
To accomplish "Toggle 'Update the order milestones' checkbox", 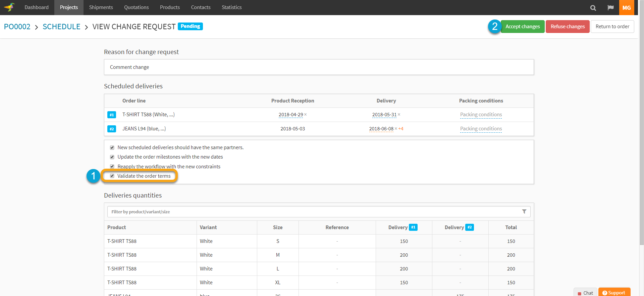I will pyautogui.click(x=112, y=157).
